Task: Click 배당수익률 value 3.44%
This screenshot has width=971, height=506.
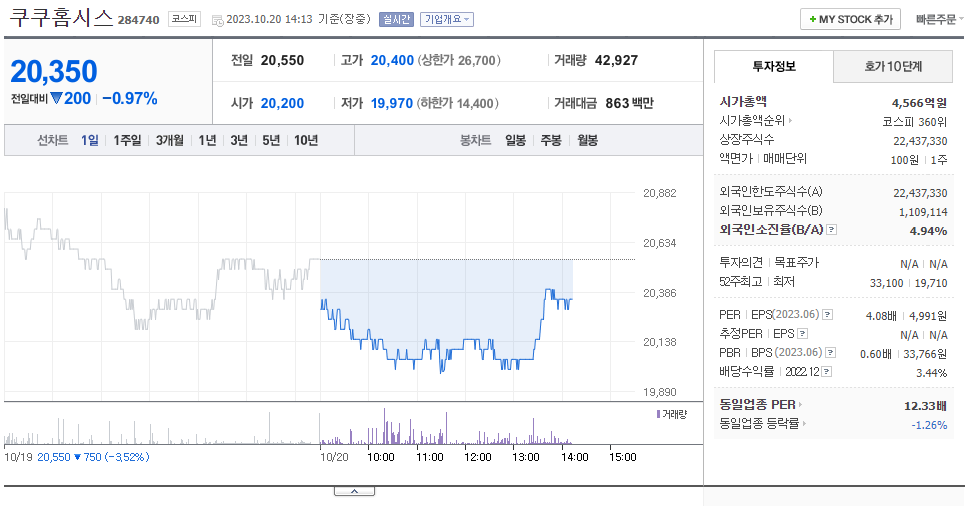Action: tap(931, 373)
